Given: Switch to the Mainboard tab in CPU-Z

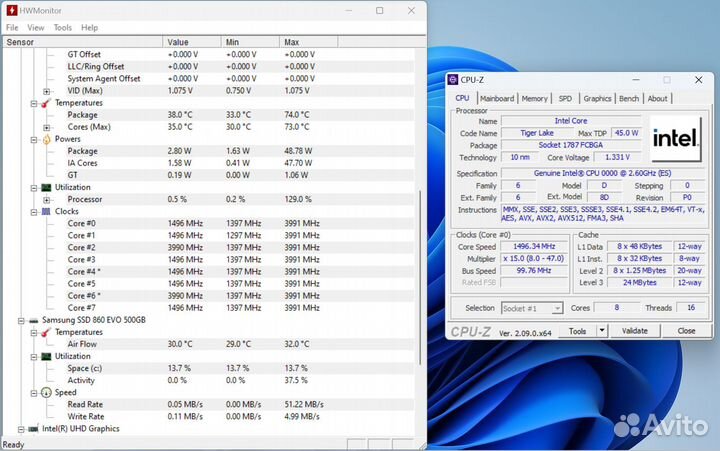Looking at the screenshot, I should point(497,98).
